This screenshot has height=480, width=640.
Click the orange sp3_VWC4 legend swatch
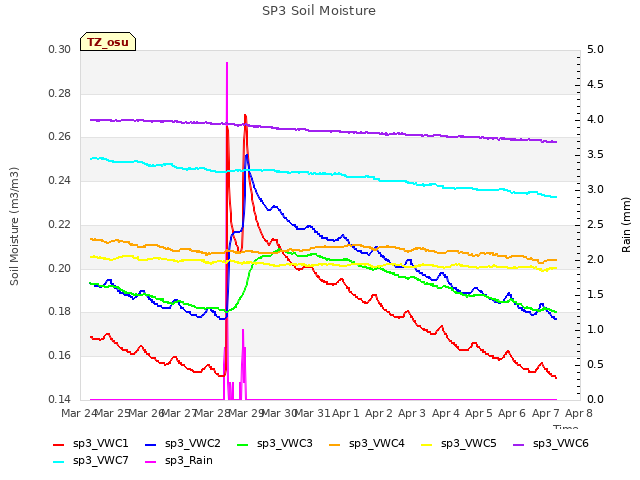335,445
